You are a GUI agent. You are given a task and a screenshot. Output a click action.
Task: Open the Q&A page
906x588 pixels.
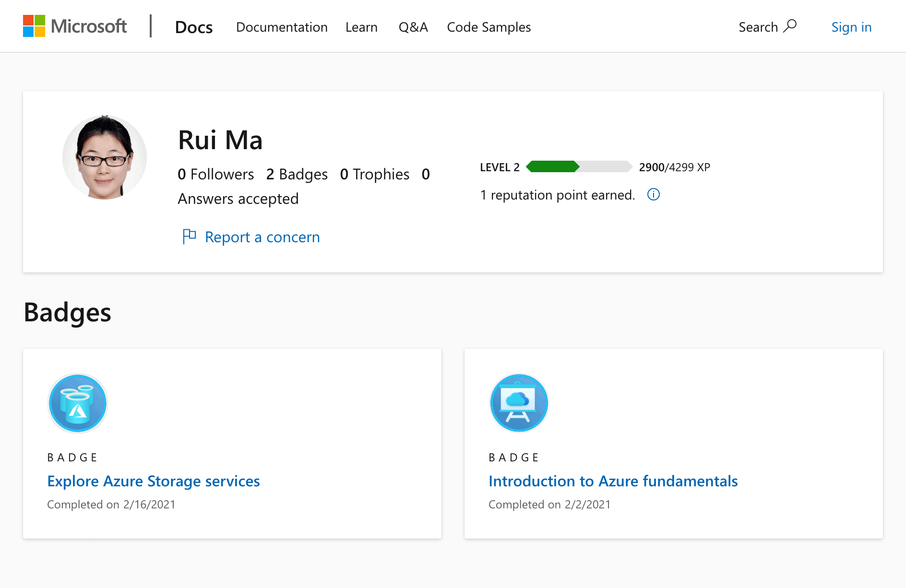point(413,27)
